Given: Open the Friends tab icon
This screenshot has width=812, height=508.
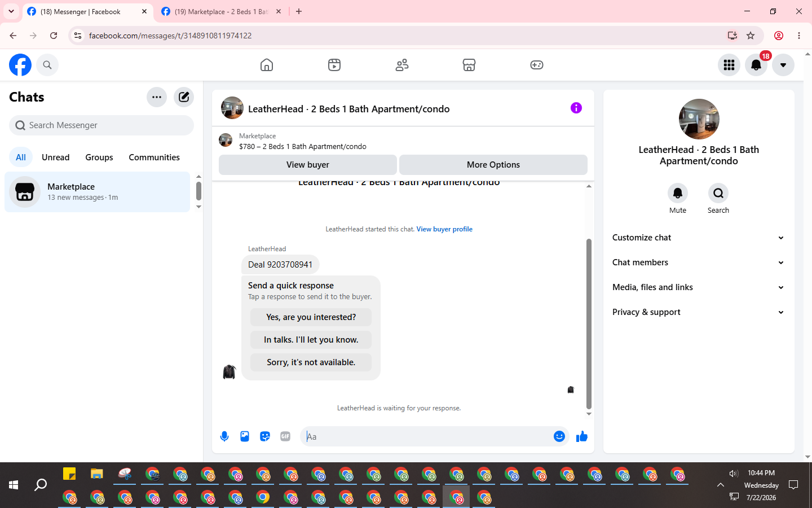Looking at the screenshot, I should coord(402,65).
